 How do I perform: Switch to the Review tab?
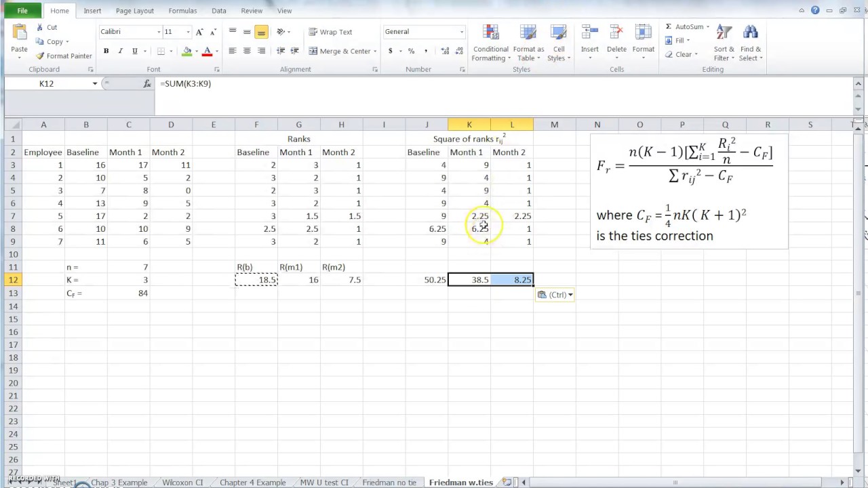(252, 11)
